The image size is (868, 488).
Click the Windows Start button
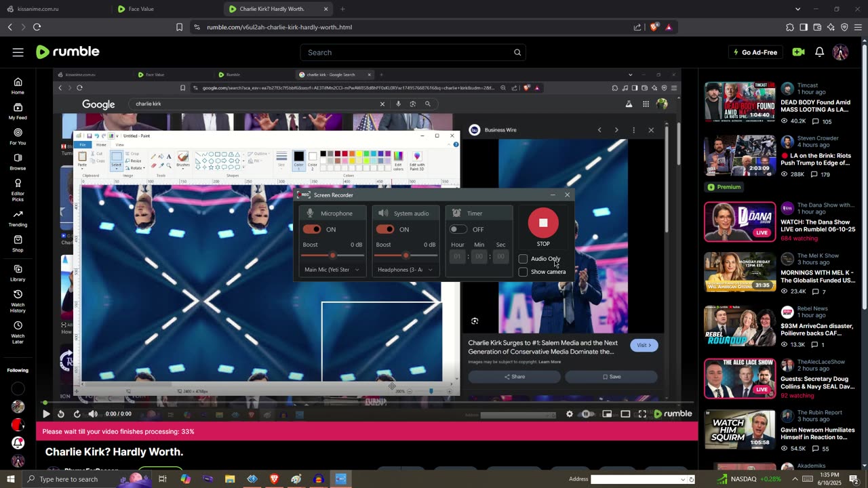click(10, 479)
